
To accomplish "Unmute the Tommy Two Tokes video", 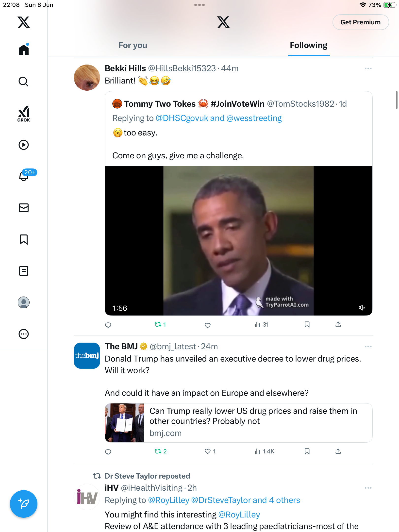I will click(x=362, y=308).
